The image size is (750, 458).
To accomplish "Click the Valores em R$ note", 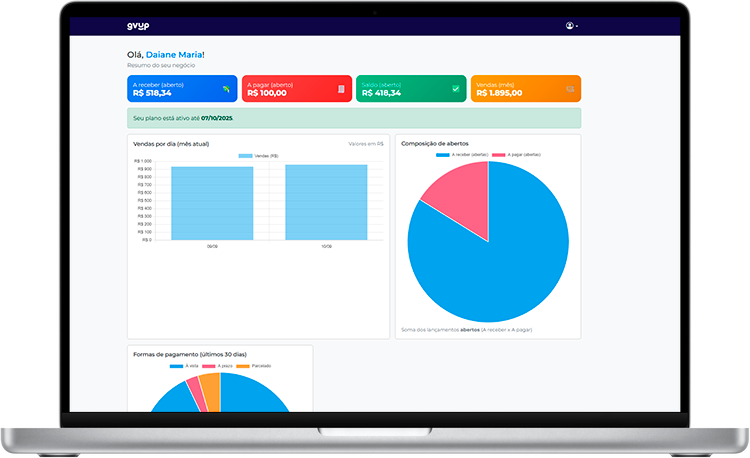I will point(366,144).
